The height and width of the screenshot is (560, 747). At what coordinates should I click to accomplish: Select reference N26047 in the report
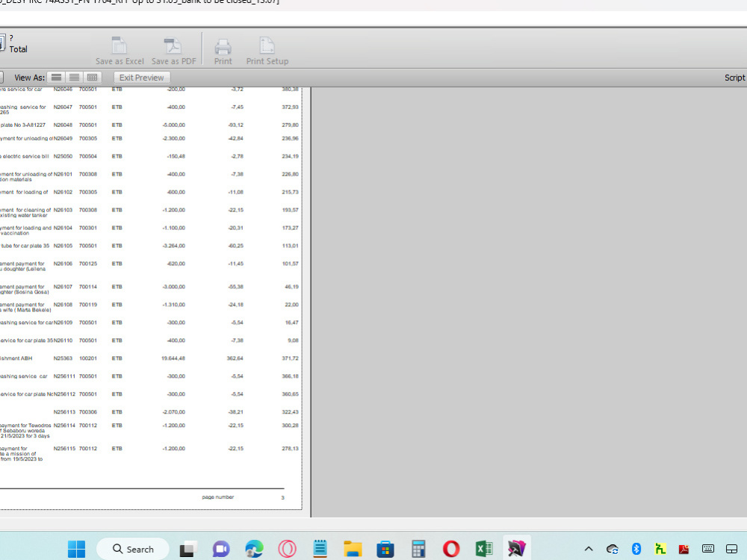pyautogui.click(x=63, y=107)
